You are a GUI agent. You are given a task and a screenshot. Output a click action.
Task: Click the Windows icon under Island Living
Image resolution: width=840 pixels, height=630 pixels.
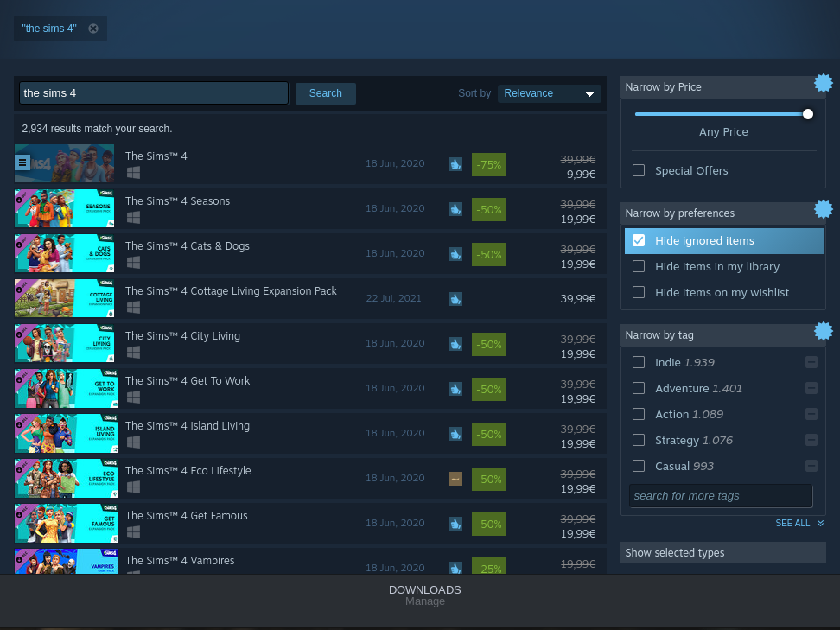click(133, 442)
